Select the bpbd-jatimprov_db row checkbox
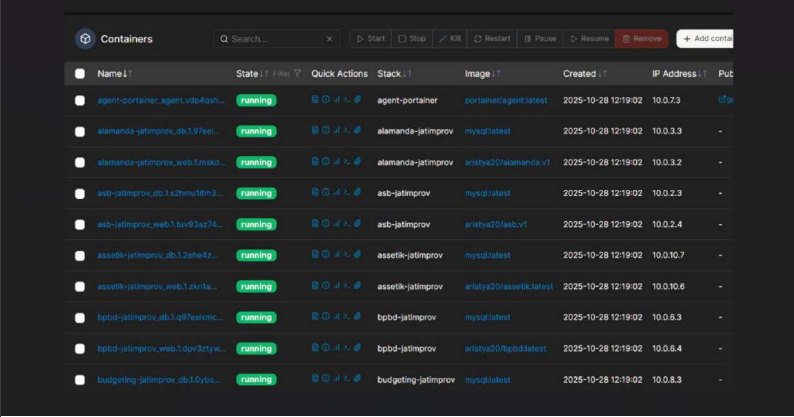 pos(80,318)
